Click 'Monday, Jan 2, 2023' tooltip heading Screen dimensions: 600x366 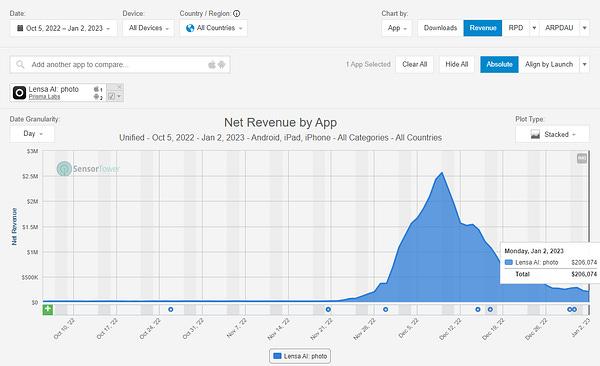[534, 251]
